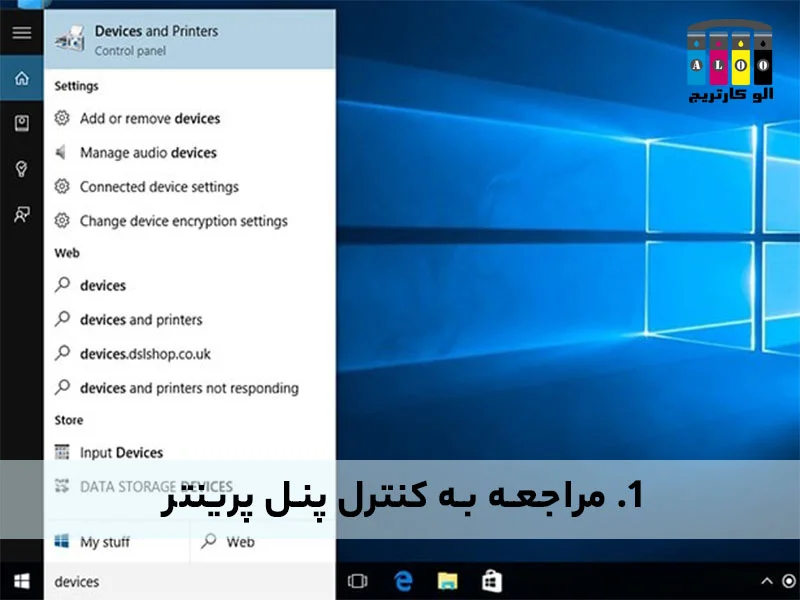Click the DATA STORAGE DEVICES app icon
Viewport: 800px width, 600px height.
click(x=62, y=486)
